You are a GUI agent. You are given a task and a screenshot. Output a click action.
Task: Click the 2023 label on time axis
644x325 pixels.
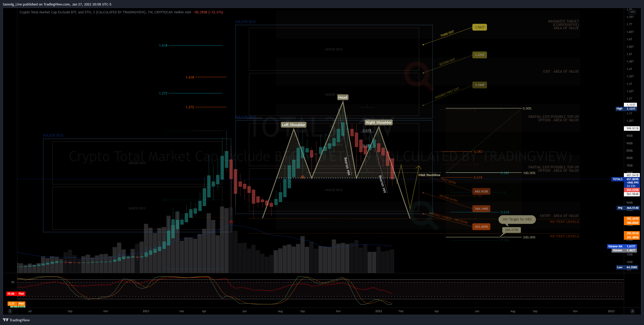pos(611,311)
